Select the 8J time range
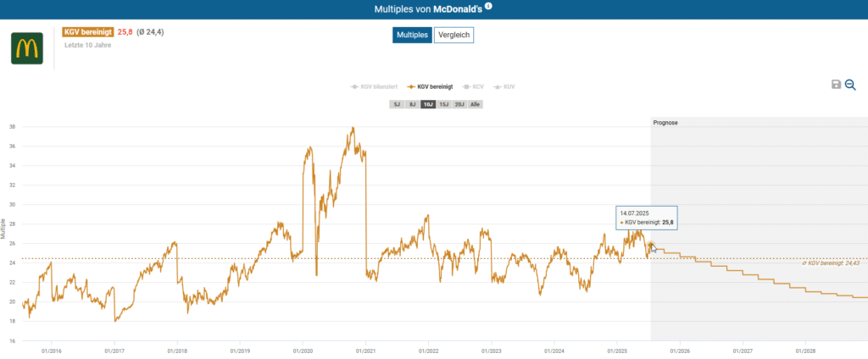Viewport: 868px width, 359px height. [412, 104]
